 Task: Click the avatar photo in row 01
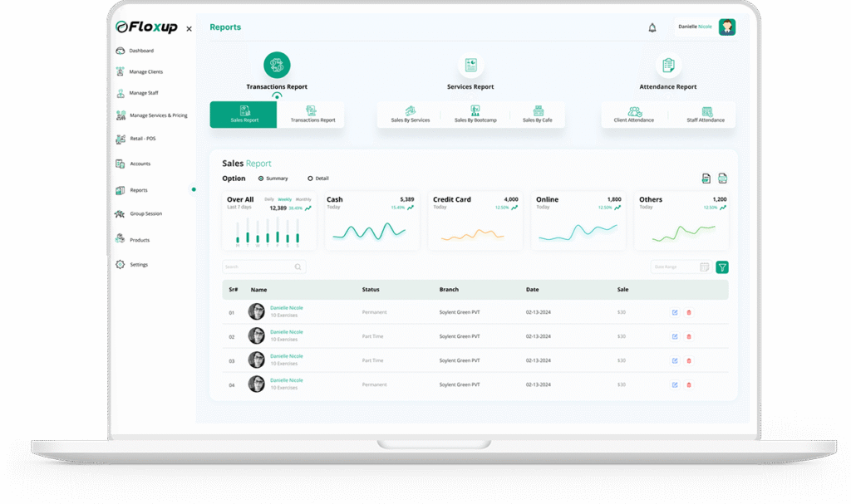256,311
